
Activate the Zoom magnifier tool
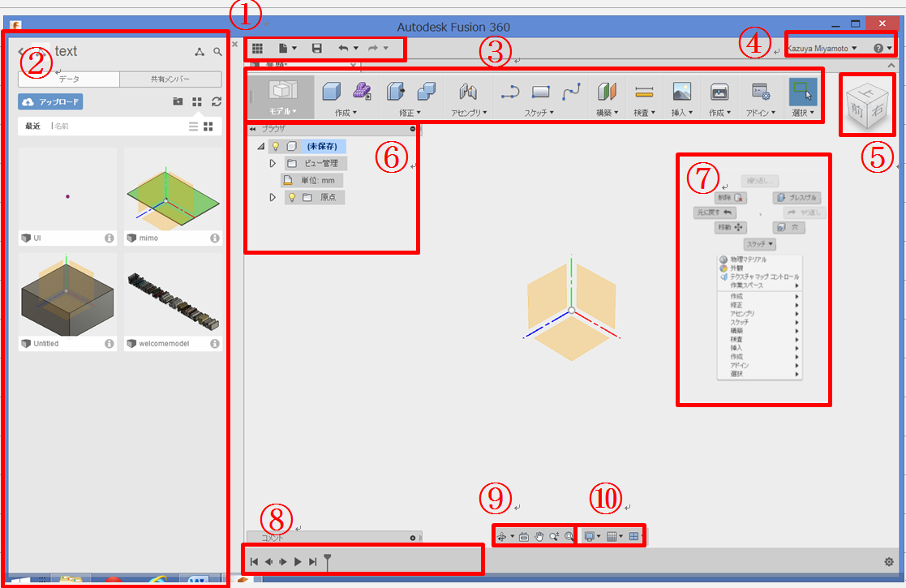pyautogui.click(x=554, y=537)
